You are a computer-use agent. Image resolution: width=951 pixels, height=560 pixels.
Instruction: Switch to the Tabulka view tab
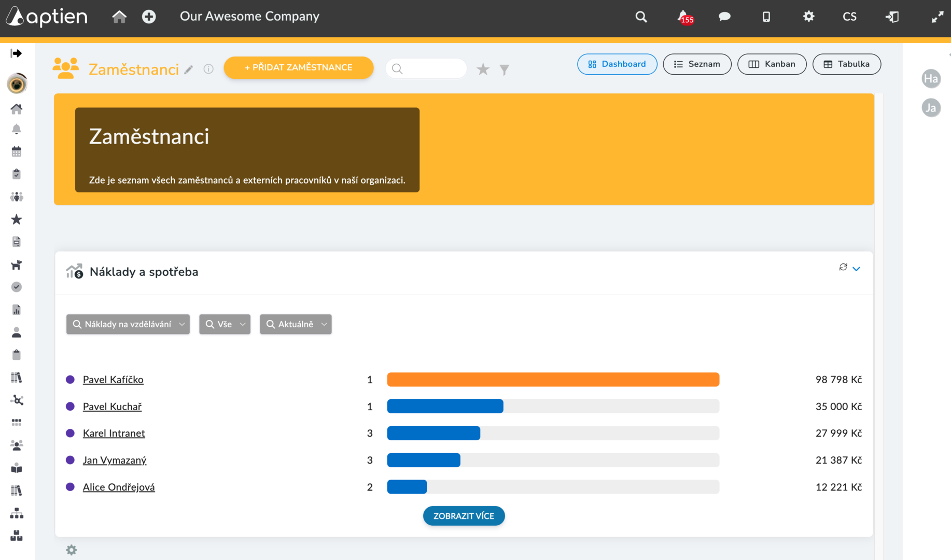[846, 64]
